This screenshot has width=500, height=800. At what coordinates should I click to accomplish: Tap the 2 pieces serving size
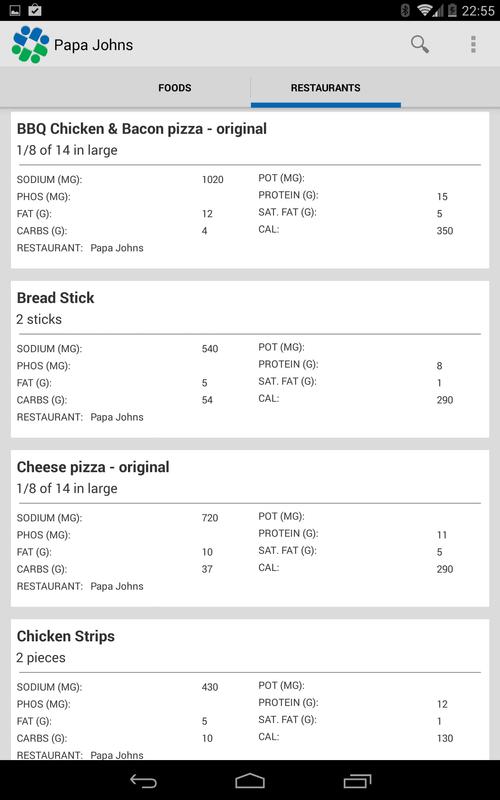41,658
